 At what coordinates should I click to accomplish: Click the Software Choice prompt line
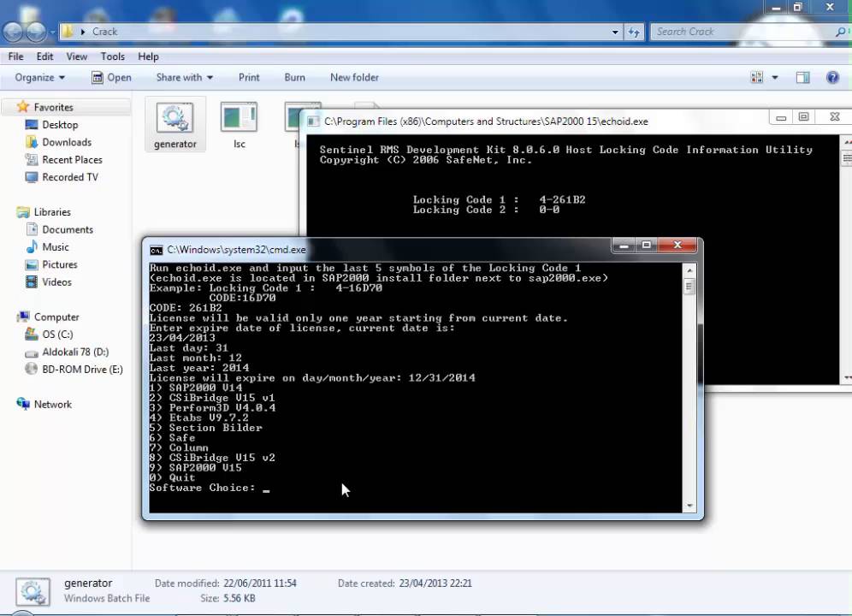[210, 488]
